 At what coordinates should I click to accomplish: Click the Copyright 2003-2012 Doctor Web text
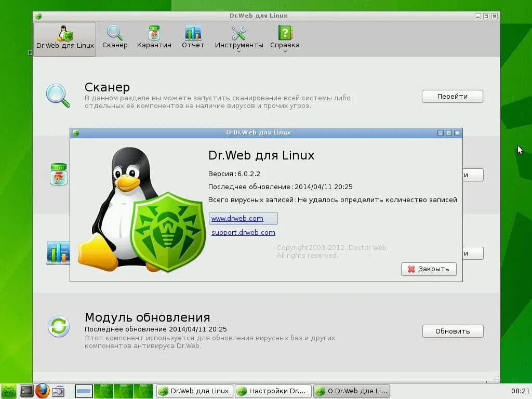tap(332, 251)
